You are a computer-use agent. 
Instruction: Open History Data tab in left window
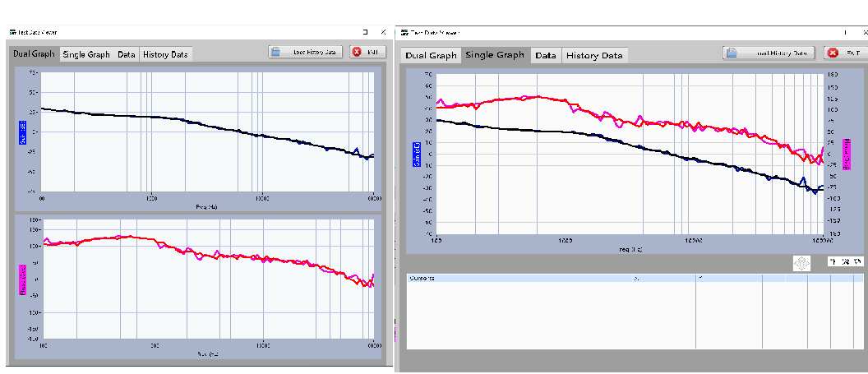[165, 54]
